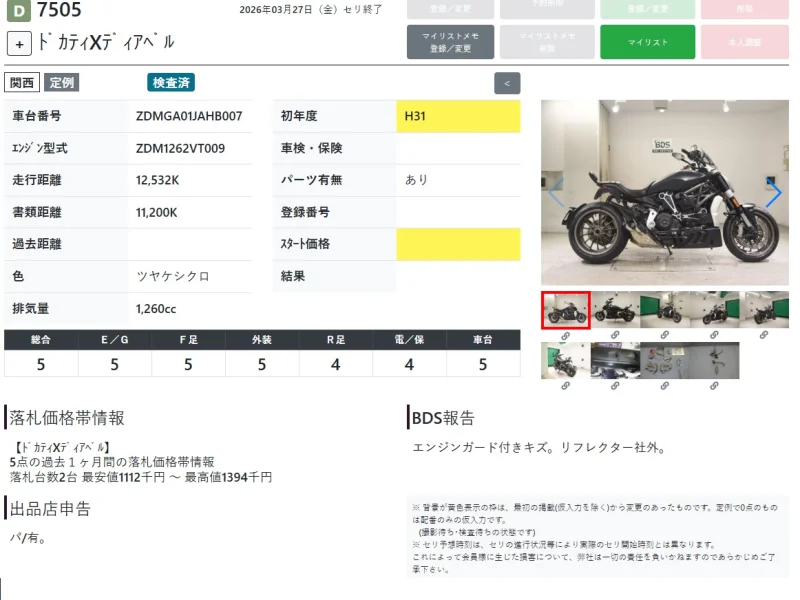
Task: Click the 出品店申告 section heading
Action: 50,509
